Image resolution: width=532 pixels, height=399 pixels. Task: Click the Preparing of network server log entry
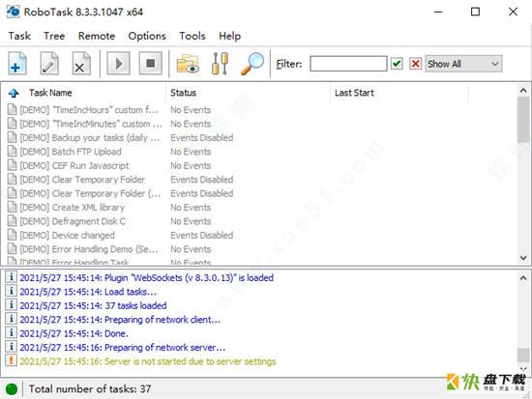(x=122, y=348)
